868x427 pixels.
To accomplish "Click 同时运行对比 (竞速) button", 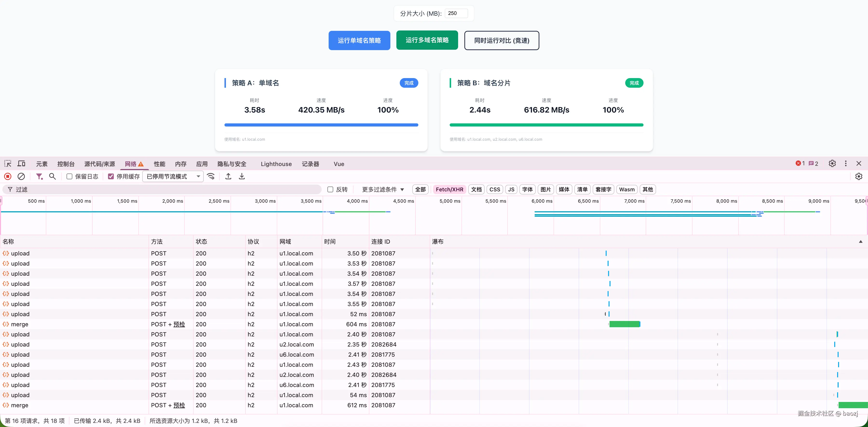I will [x=502, y=40].
